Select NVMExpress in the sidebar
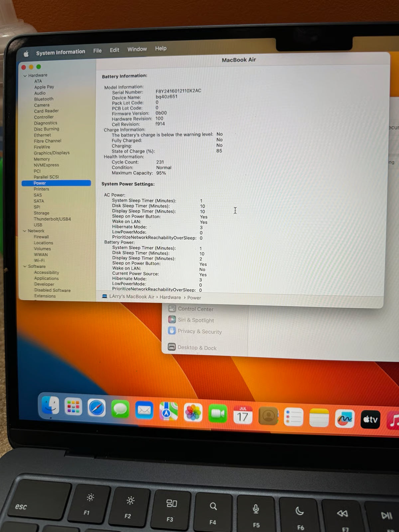Screen dimensions: 399x532 pos(46,165)
